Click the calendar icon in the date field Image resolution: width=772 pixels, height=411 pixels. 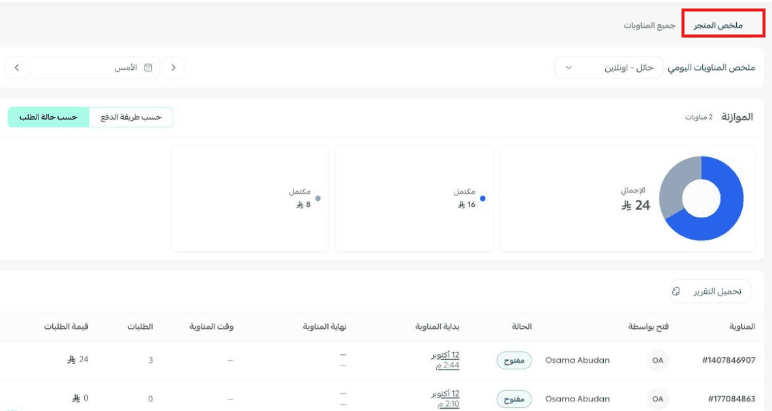148,68
